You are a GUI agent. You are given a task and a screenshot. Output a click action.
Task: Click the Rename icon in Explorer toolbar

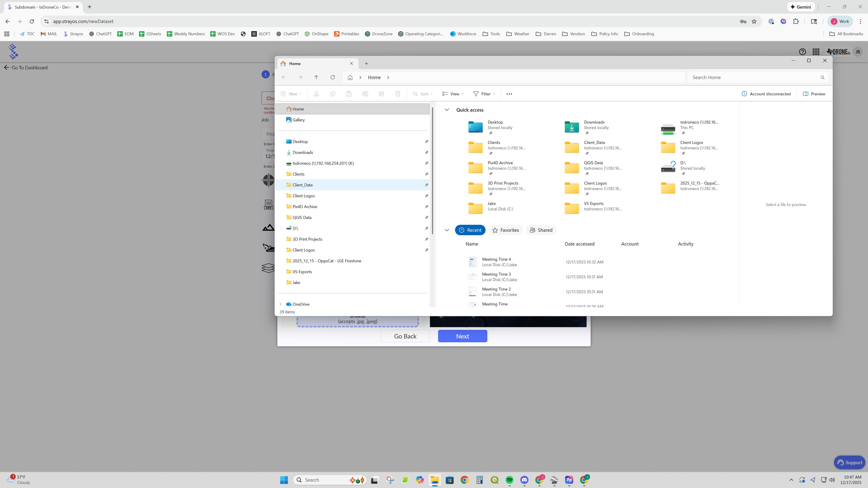point(365,94)
